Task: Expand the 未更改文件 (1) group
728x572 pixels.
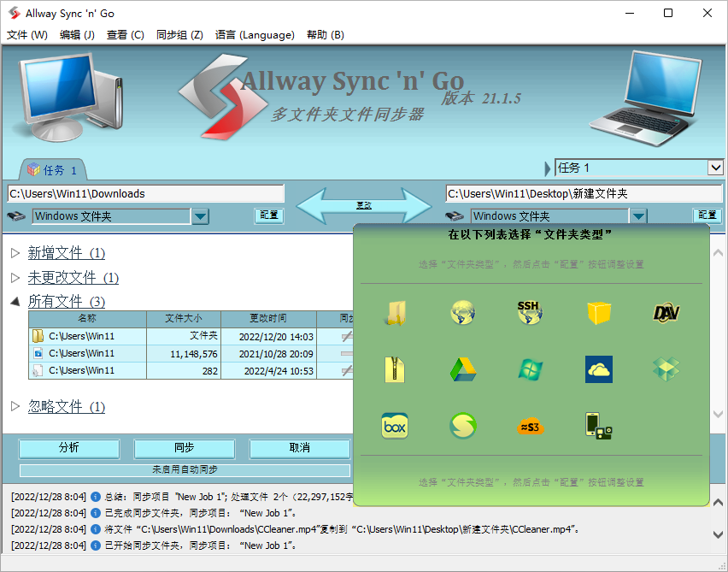Action: point(15,277)
